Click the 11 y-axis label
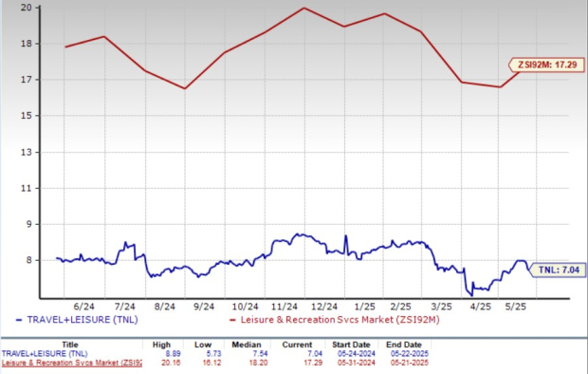 26,188
